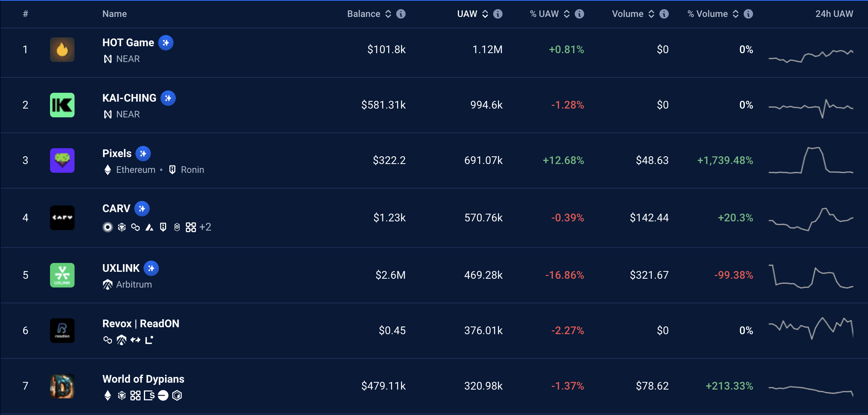The height and width of the screenshot is (415, 868).
Task: Open the HOT Game dapp page
Action: pos(128,43)
